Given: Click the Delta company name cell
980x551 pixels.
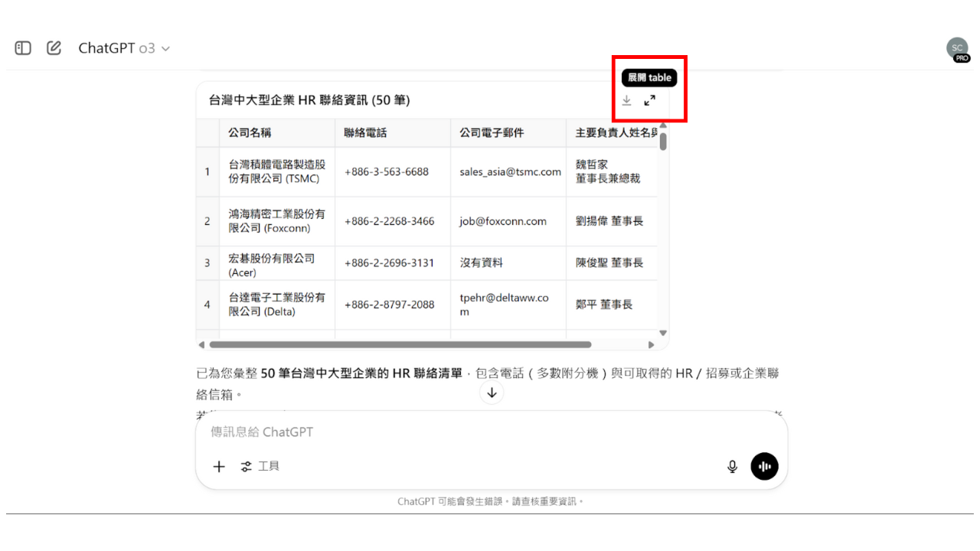Looking at the screenshot, I should (277, 305).
